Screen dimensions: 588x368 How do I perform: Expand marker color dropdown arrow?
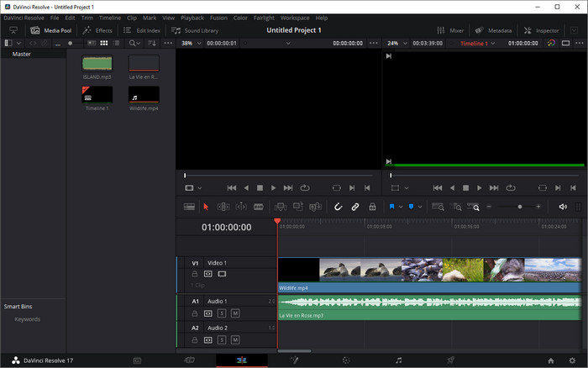tap(420, 207)
